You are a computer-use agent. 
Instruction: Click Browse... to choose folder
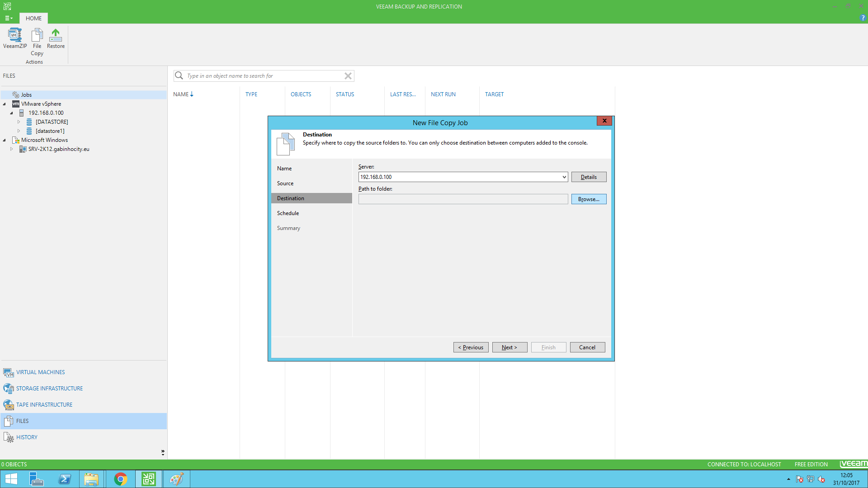[589, 199]
